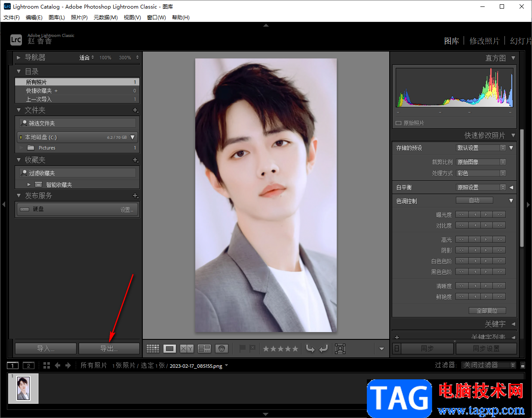Open 存储的预设 dropdown 默认设置
Viewport: 532px width, 418px height.
pos(481,148)
